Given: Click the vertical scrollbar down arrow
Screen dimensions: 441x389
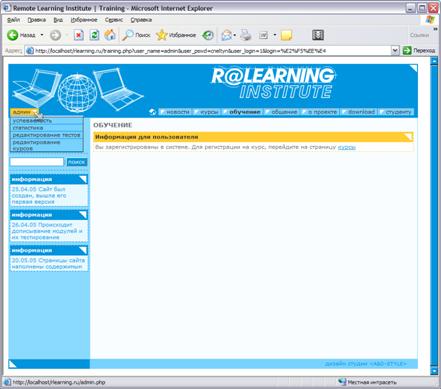Looking at the screenshot, I should tap(434, 370).
